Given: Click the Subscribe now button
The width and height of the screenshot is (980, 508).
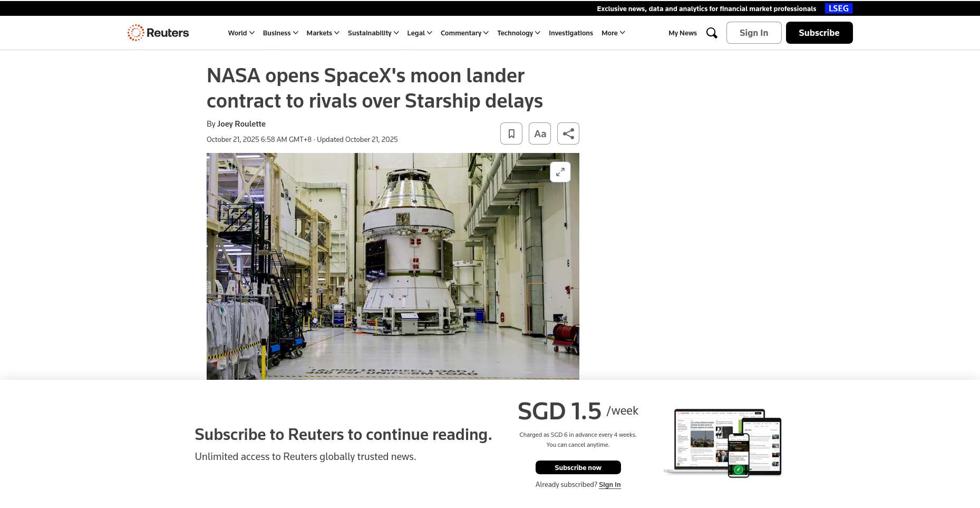Looking at the screenshot, I should point(578,467).
